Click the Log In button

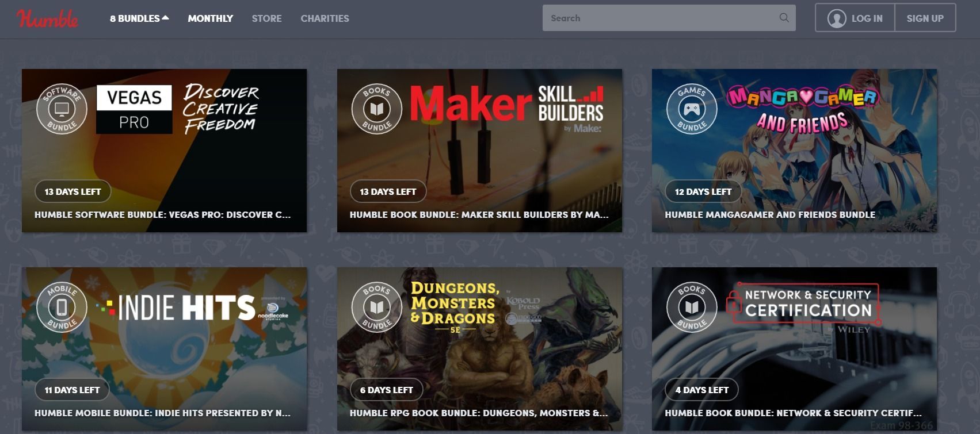(855, 18)
